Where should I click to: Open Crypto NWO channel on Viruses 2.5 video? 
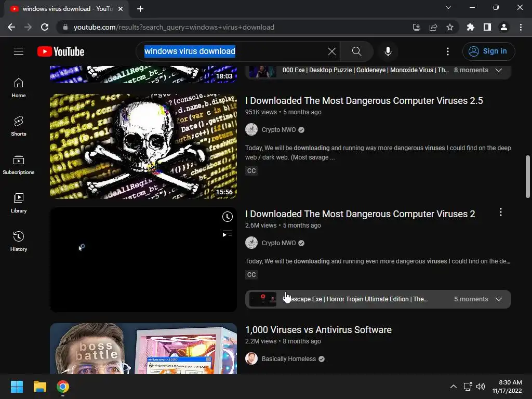pos(278,129)
